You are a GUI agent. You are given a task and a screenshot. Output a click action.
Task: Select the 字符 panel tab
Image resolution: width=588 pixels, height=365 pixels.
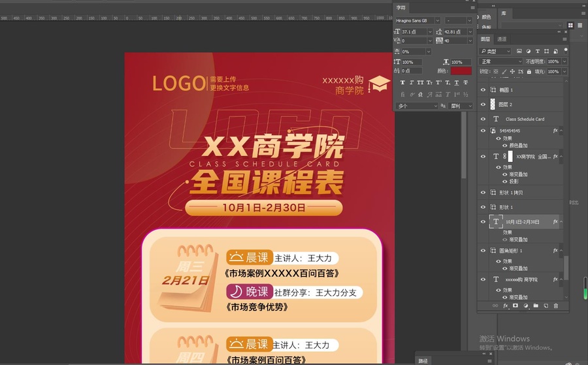click(401, 7)
